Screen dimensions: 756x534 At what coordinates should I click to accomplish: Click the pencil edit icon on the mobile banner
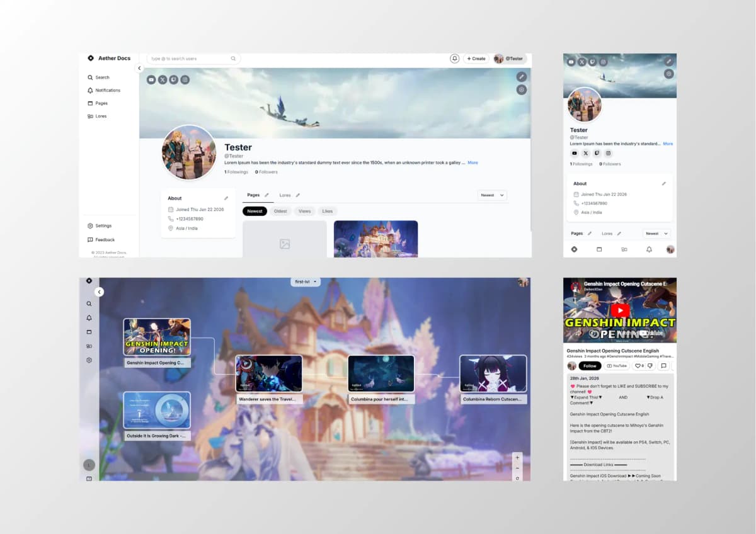[668, 62]
